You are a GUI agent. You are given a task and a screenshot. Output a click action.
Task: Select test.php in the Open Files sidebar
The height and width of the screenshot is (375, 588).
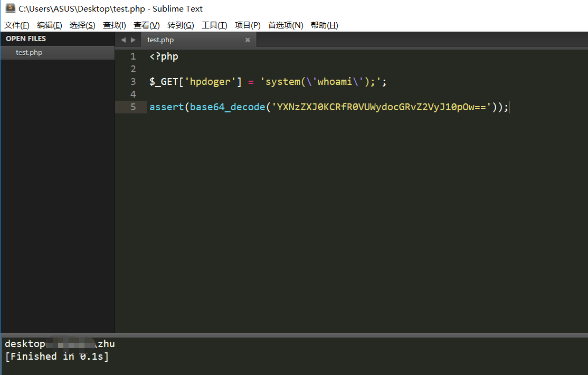coord(58,52)
